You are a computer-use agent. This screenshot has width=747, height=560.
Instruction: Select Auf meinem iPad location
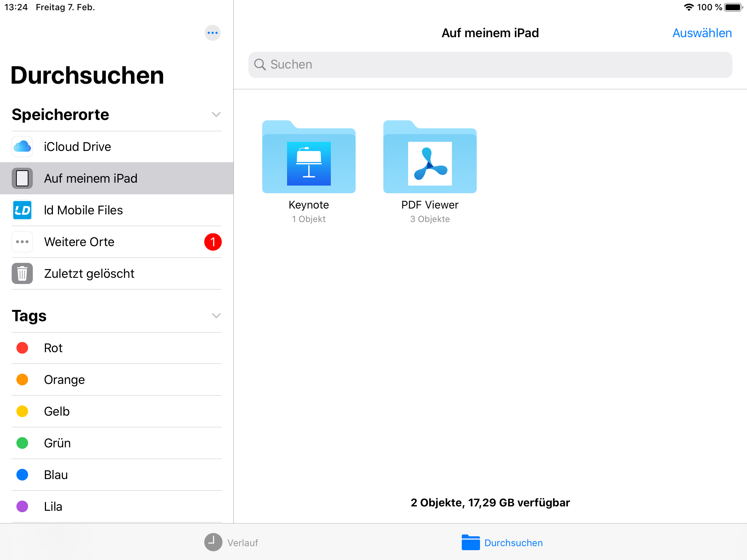[x=117, y=178]
